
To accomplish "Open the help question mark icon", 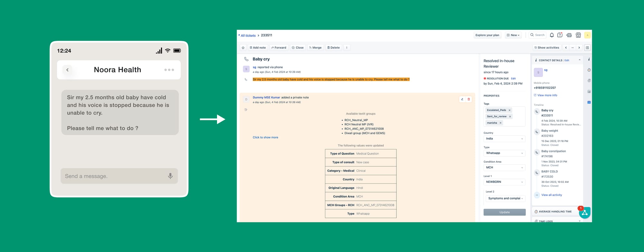I will (x=560, y=35).
